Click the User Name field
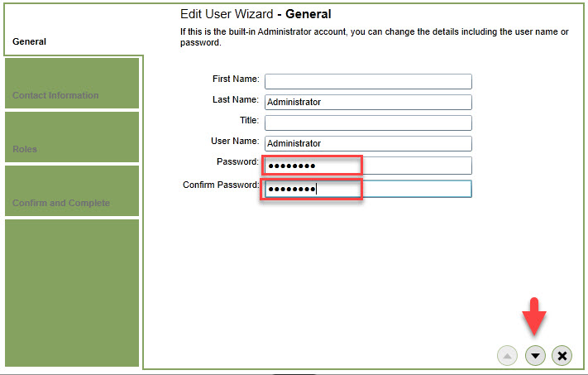Screen dimensions: 588x375 coord(368,143)
